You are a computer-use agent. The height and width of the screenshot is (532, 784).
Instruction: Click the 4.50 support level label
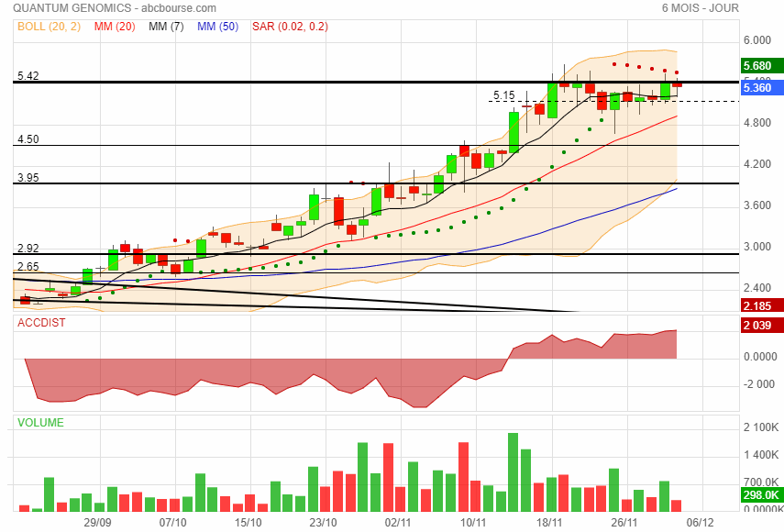point(28,139)
